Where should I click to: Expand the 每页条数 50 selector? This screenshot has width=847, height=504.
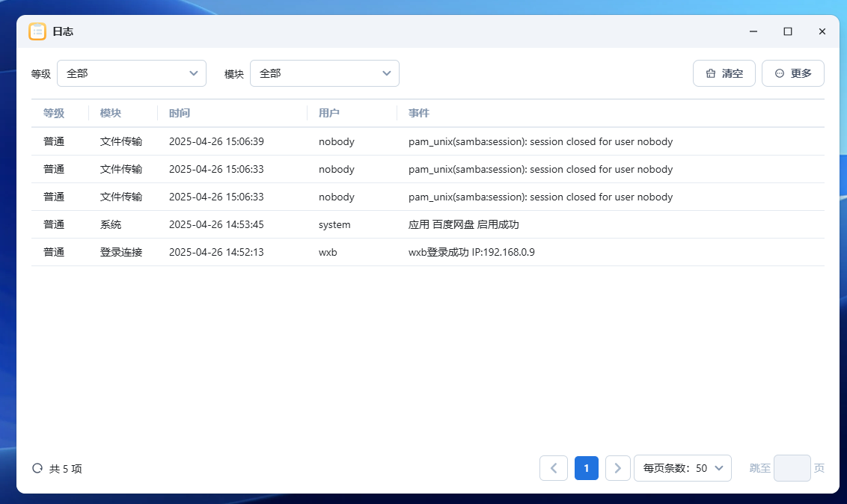(x=683, y=468)
